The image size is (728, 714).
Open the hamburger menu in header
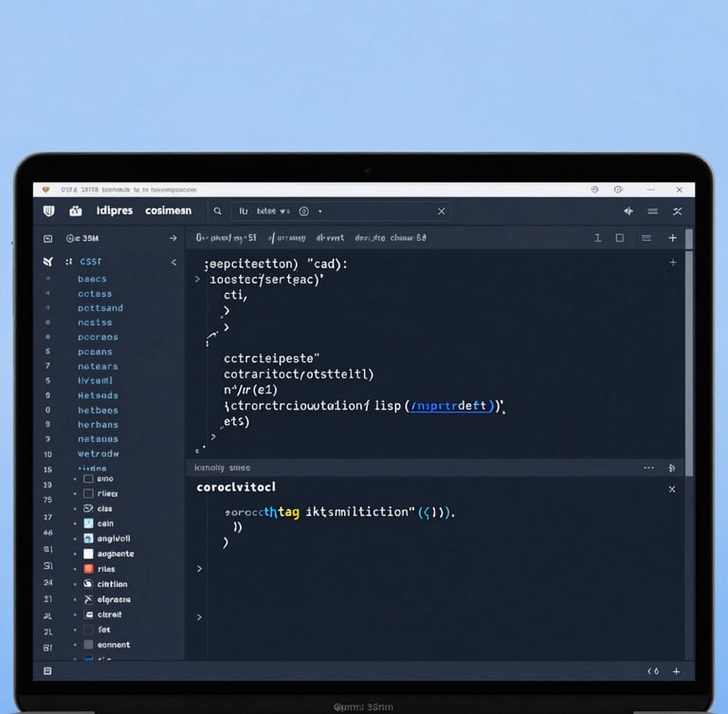pyautogui.click(x=653, y=211)
